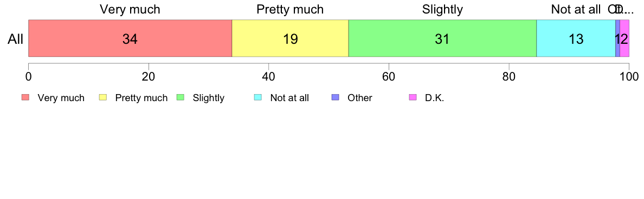
Task: Click the axis tick label 60
Action: coord(389,76)
